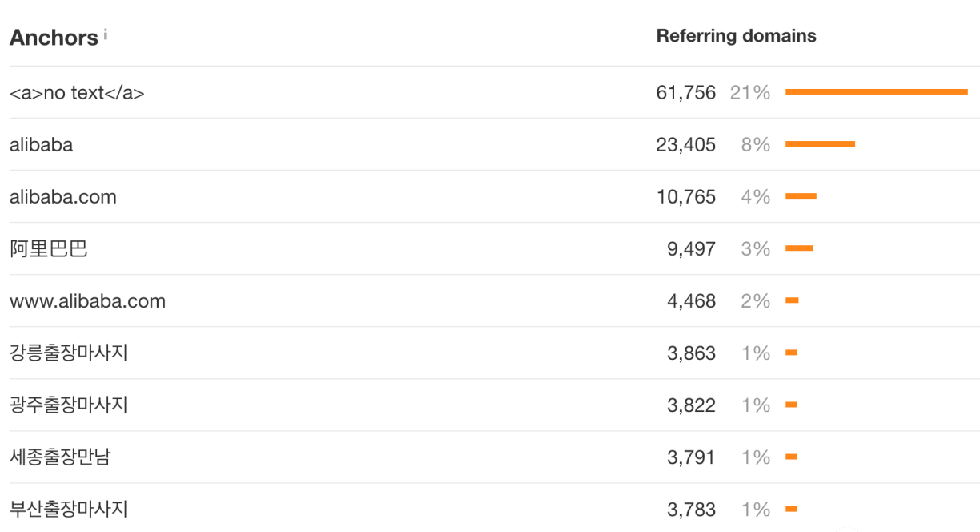The image size is (980, 532).
Task: Click the info icon beside Anchors heading
Action: click(106, 34)
